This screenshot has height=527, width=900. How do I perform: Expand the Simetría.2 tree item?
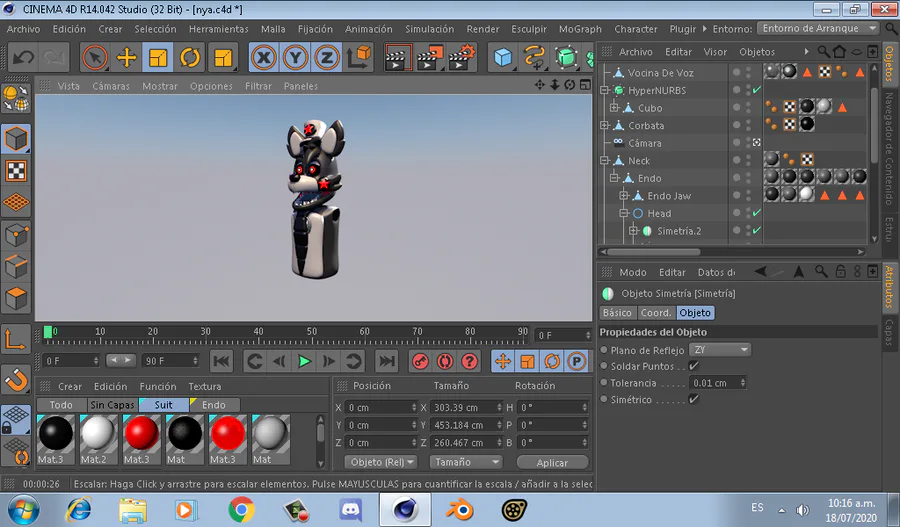pos(633,231)
